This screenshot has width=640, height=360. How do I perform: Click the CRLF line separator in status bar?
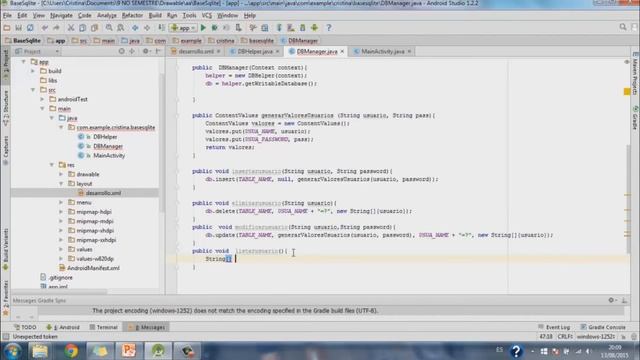tap(565, 337)
